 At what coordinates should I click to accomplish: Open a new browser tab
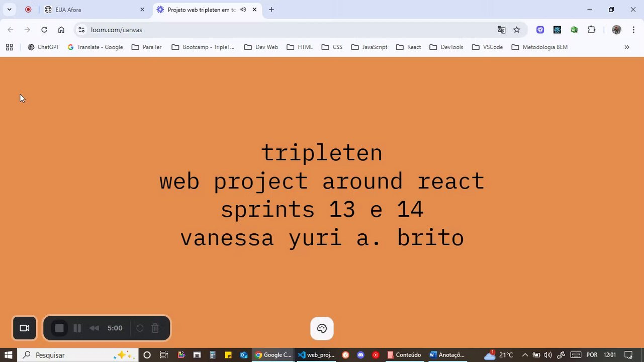(271, 10)
